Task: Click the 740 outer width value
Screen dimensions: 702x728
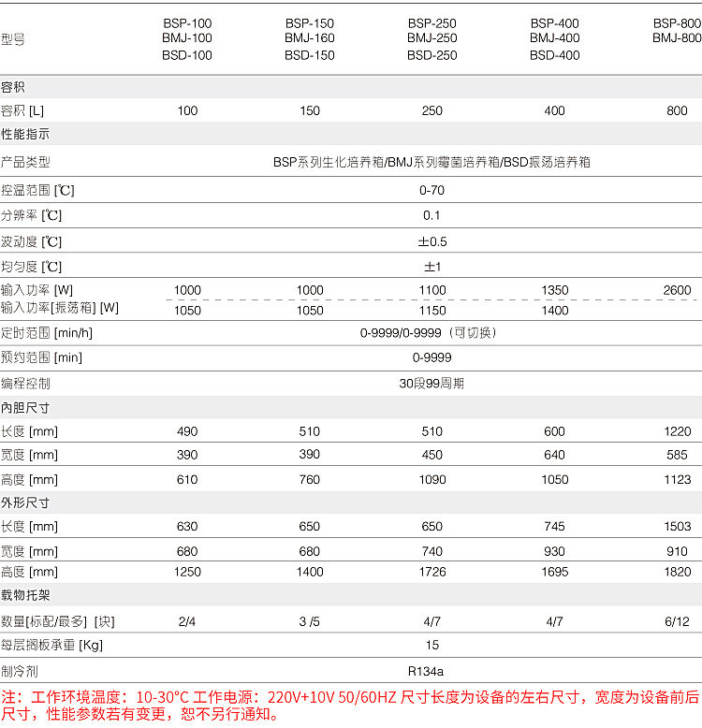Action: [431, 551]
